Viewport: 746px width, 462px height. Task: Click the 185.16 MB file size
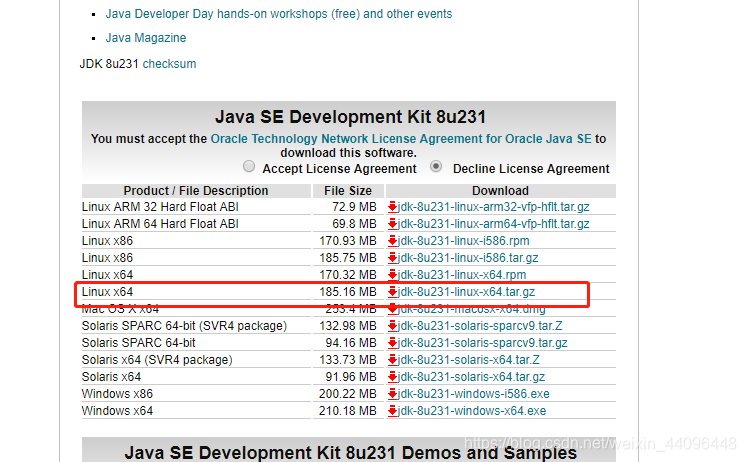(348, 292)
